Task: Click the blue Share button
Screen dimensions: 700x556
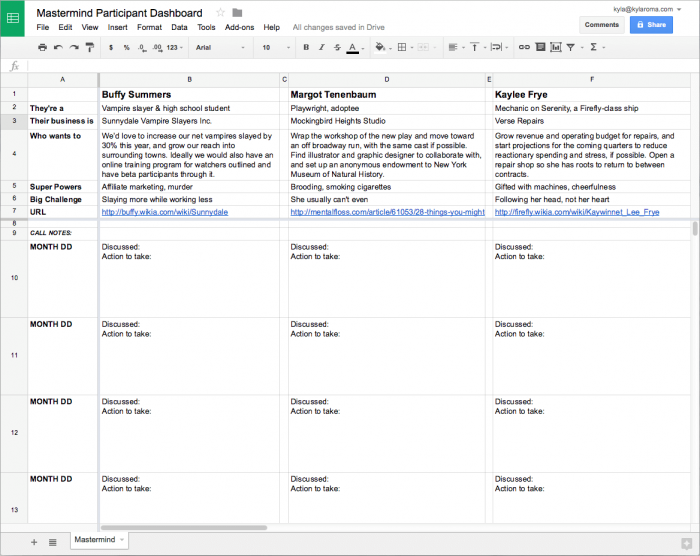Action: pos(651,25)
